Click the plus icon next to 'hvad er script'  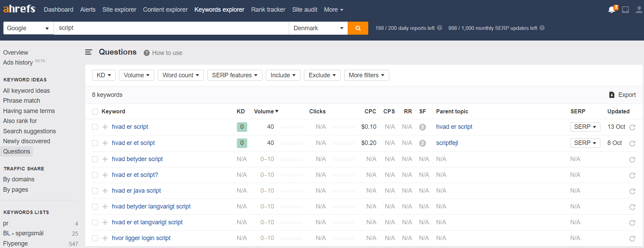tap(105, 127)
